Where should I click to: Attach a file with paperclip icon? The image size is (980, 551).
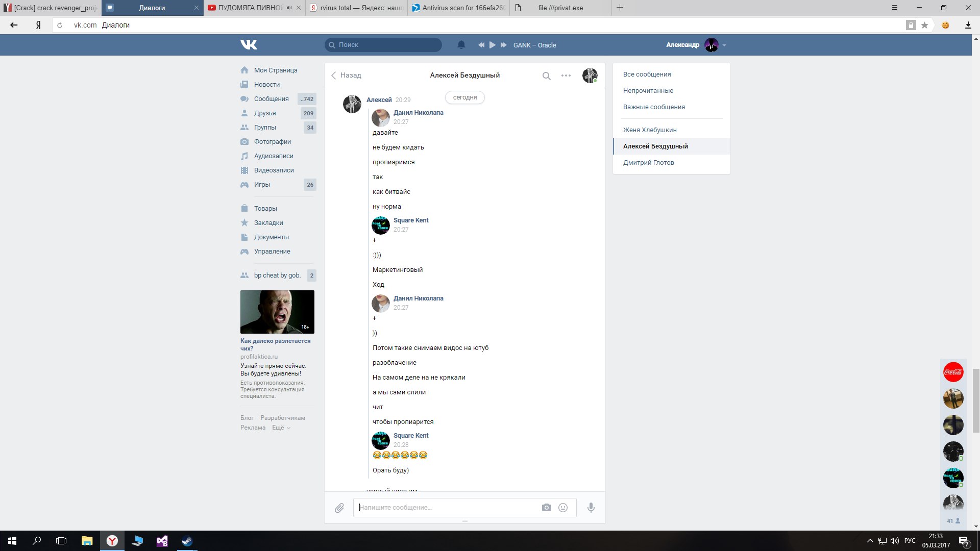pyautogui.click(x=339, y=508)
